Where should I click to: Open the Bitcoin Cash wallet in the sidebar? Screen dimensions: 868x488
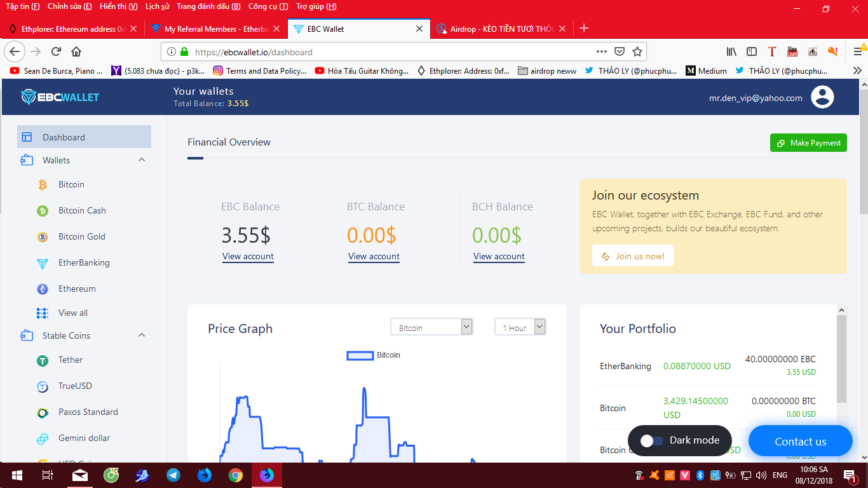coord(82,210)
